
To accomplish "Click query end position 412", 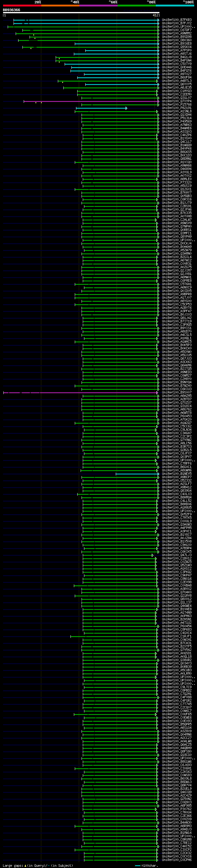I will tap(155, 15).
